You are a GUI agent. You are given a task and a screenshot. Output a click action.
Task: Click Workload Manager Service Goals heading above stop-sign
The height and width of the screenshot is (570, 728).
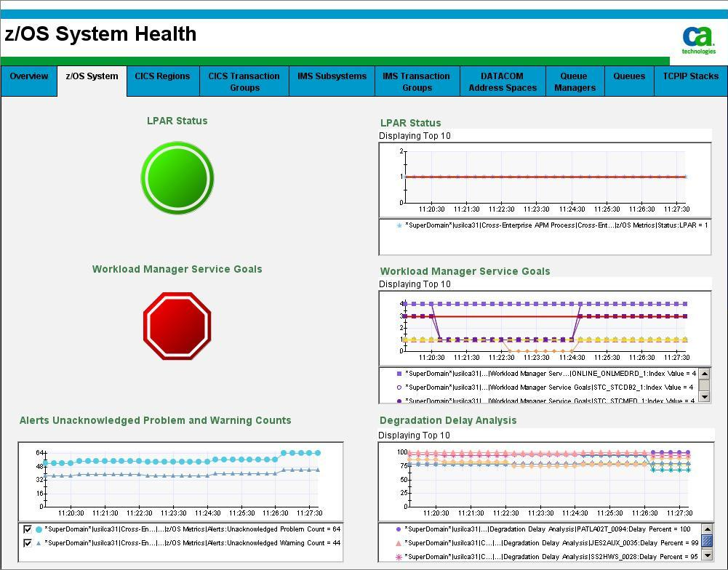pyautogui.click(x=177, y=269)
